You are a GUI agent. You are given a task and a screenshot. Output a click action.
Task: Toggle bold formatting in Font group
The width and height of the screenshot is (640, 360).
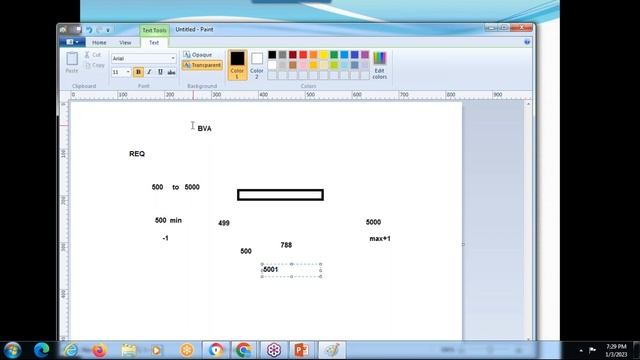click(138, 72)
